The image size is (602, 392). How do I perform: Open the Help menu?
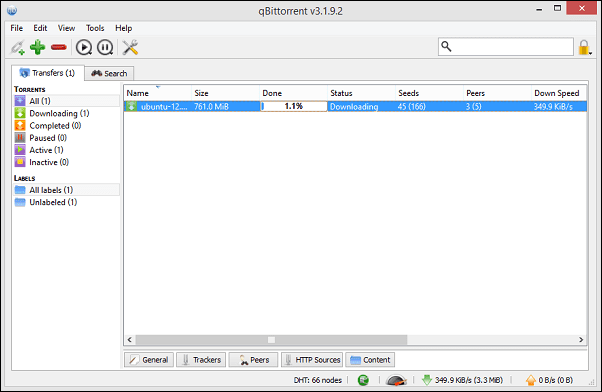click(124, 28)
